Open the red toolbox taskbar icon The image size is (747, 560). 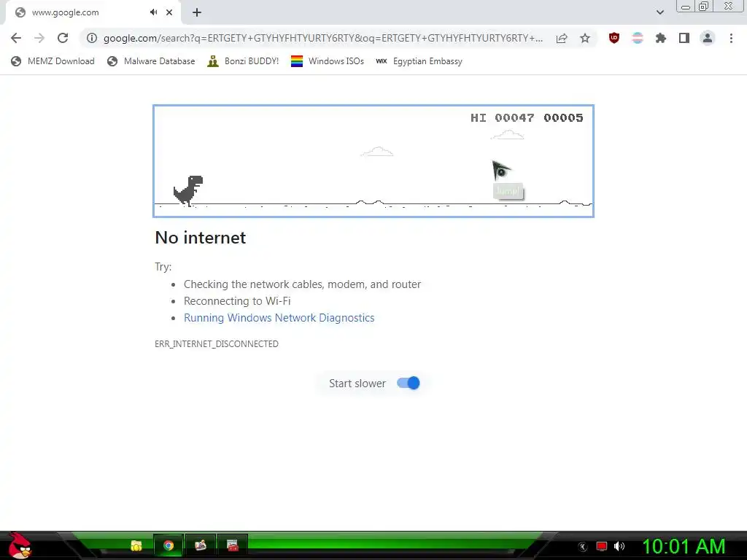pos(233,545)
